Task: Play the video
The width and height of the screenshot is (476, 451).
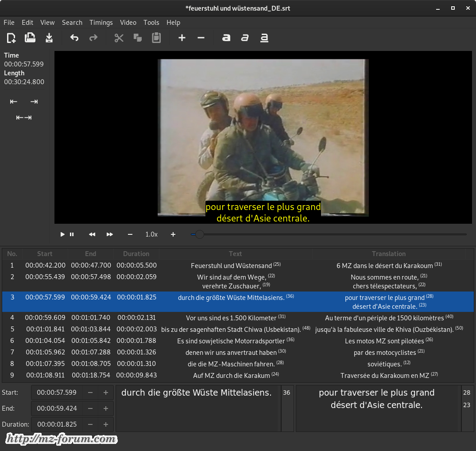Action: [62, 234]
